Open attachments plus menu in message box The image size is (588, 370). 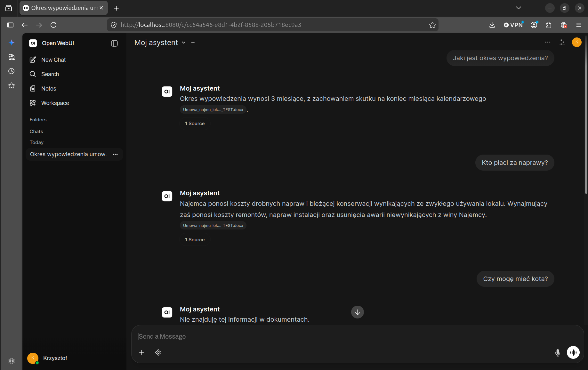[142, 352]
